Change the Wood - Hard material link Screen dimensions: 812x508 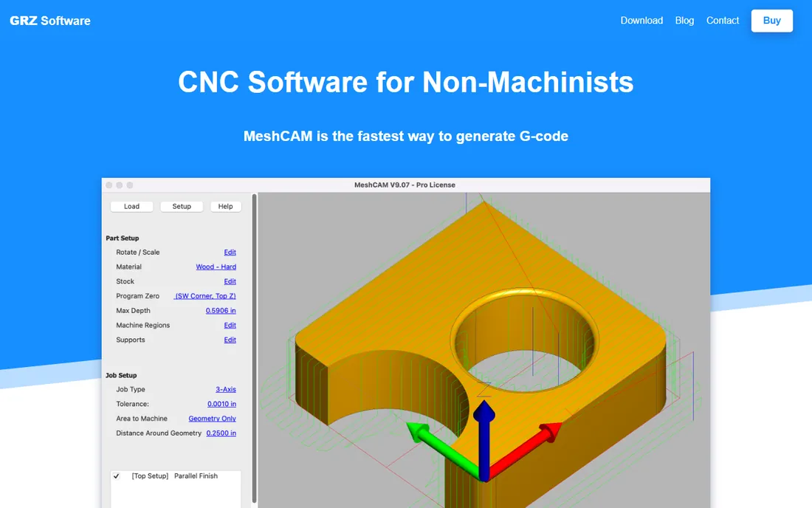[216, 267]
